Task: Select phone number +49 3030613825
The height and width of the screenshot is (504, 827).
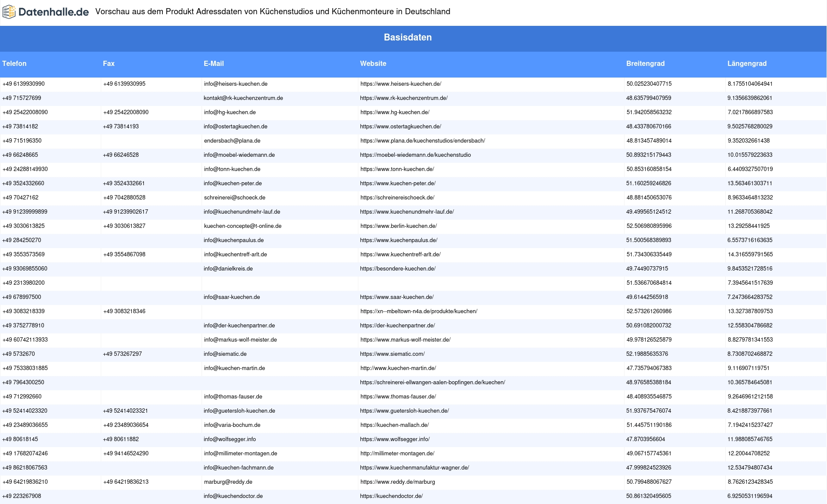Action: point(24,226)
